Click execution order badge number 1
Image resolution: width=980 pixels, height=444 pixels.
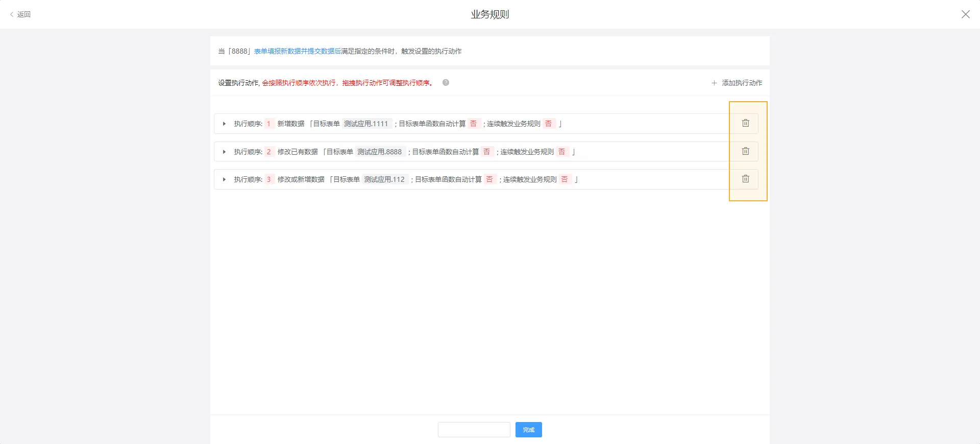click(x=268, y=124)
